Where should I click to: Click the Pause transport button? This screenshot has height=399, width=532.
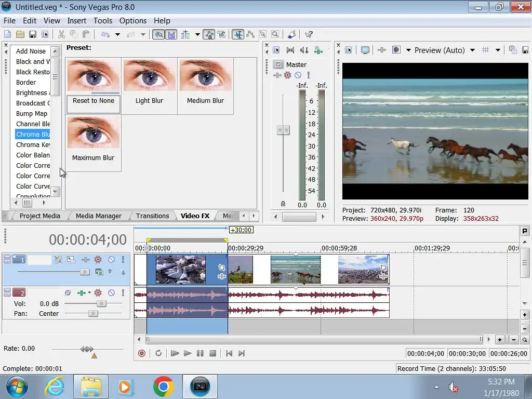[x=200, y=353]
